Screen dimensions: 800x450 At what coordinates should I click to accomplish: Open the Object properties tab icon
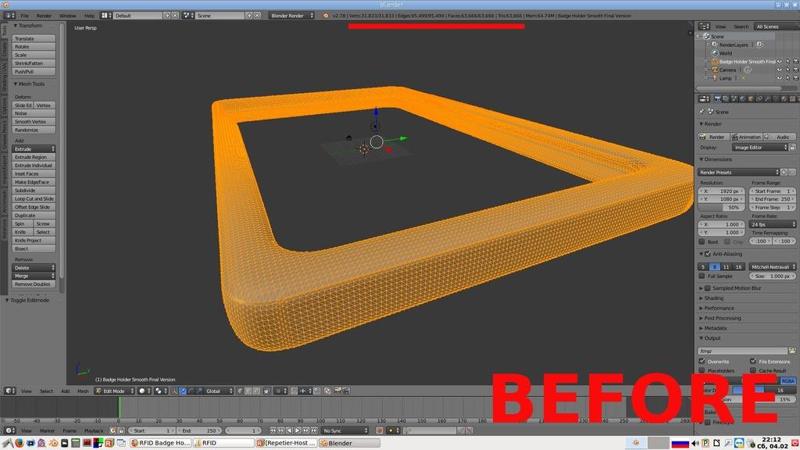point(751,98)
